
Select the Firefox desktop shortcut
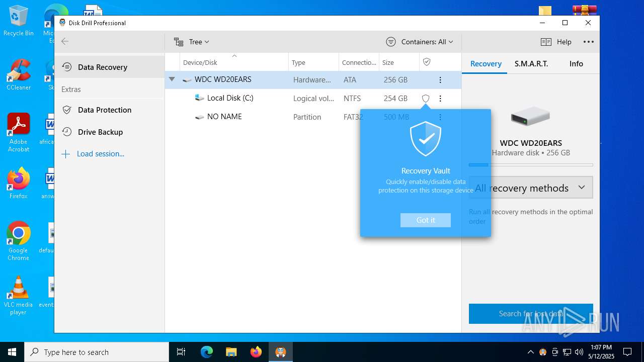[19, 184]
